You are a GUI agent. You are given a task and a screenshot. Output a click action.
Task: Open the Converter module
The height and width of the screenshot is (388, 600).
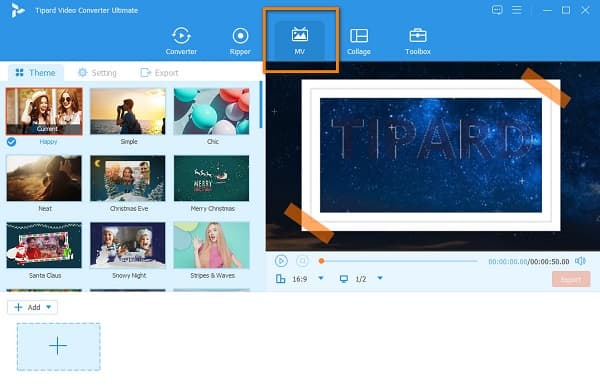click(181, 41)
